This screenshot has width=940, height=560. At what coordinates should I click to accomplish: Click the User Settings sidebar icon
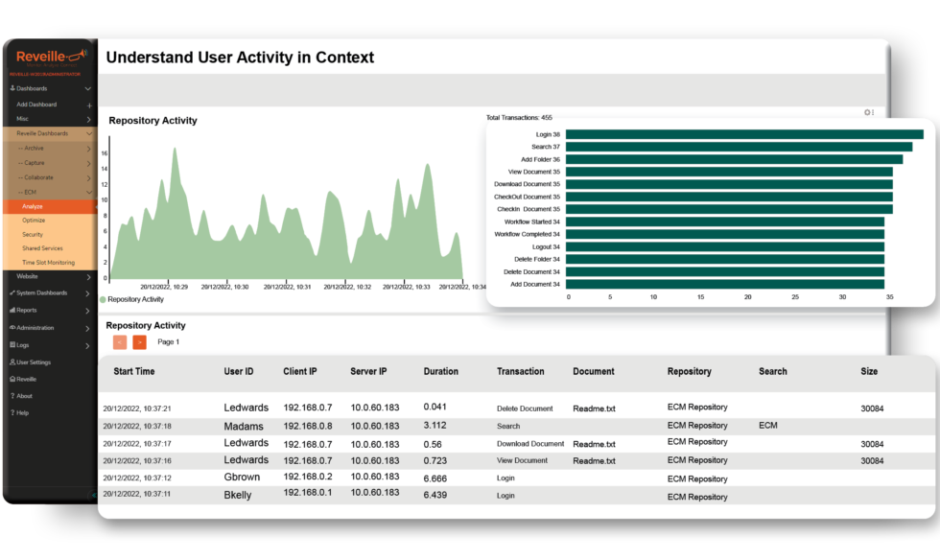(x=12, y=362)
